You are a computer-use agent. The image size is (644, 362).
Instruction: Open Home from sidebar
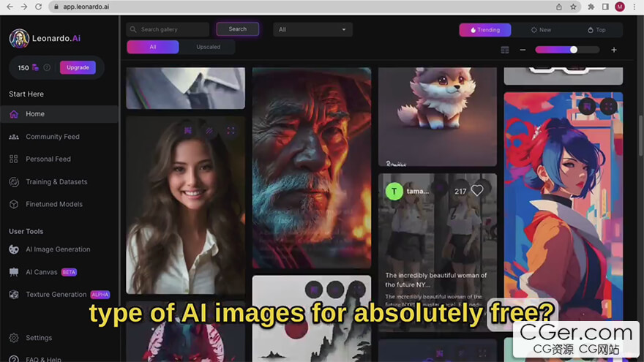coord(59,114)
